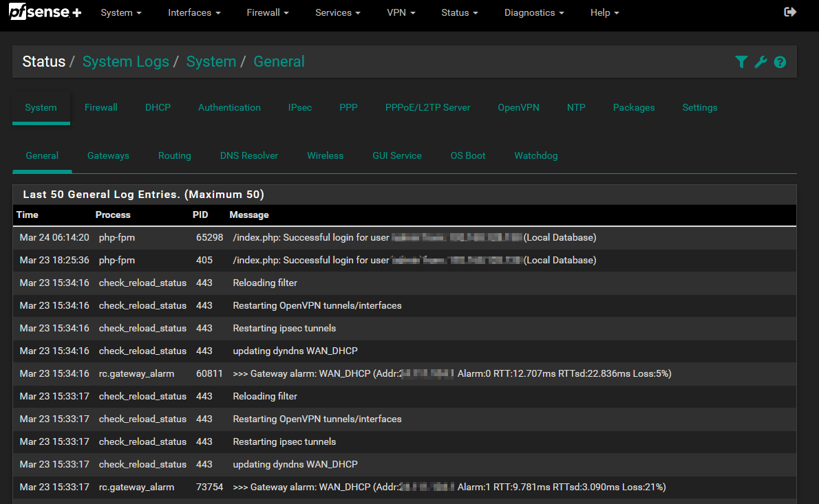Open System Logs breadcrumb link

point(126,62)
